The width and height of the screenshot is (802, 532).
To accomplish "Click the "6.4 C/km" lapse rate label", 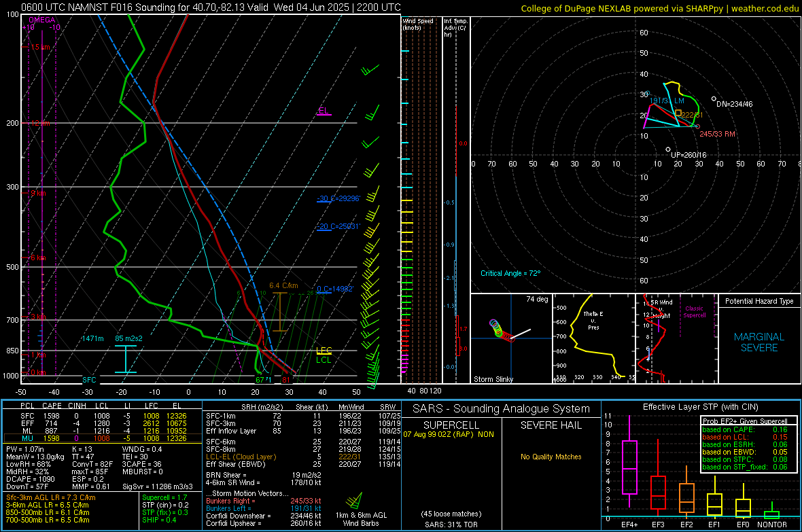I will tap(283, 286).
